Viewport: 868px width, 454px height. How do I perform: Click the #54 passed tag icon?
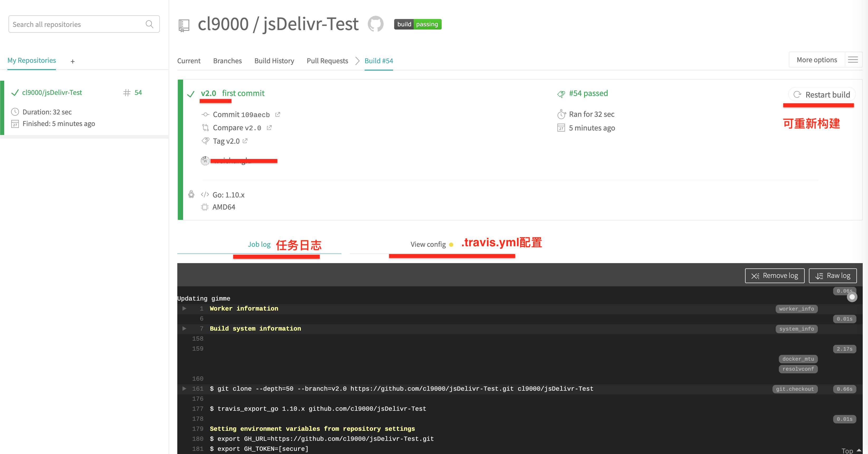tap(561, 94)
